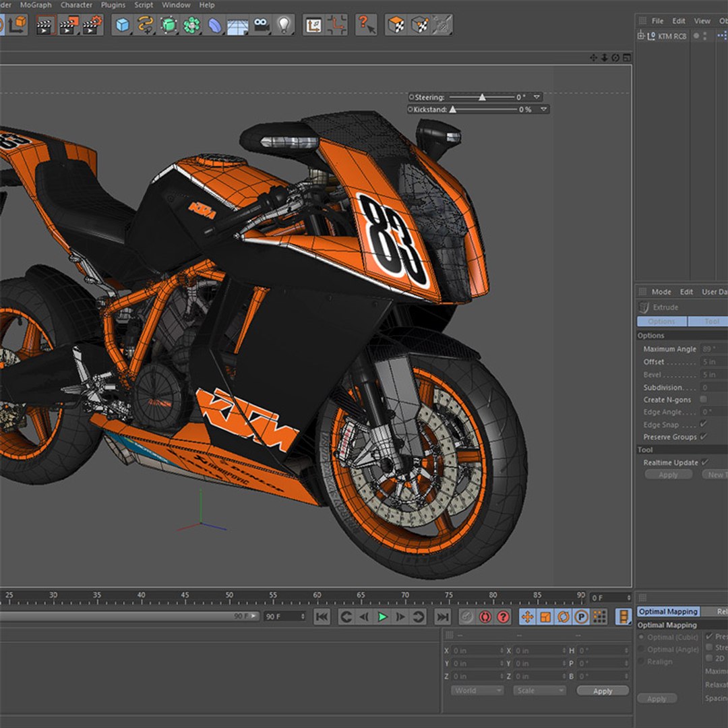Expand Steering slider options arrow

(537, 97)
